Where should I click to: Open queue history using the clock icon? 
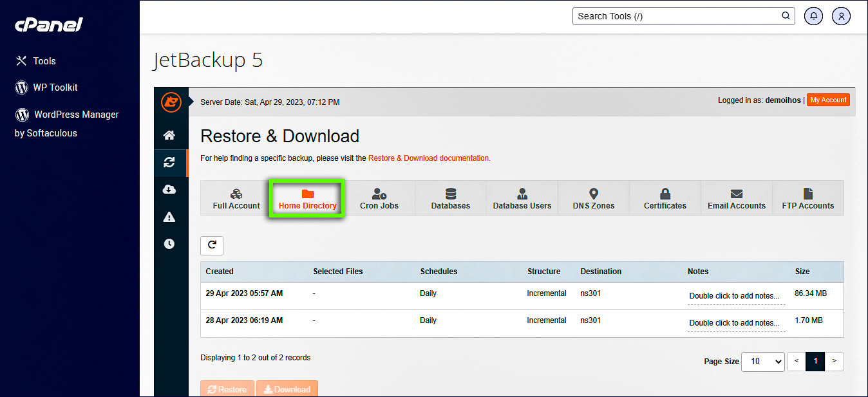point(170,244)
